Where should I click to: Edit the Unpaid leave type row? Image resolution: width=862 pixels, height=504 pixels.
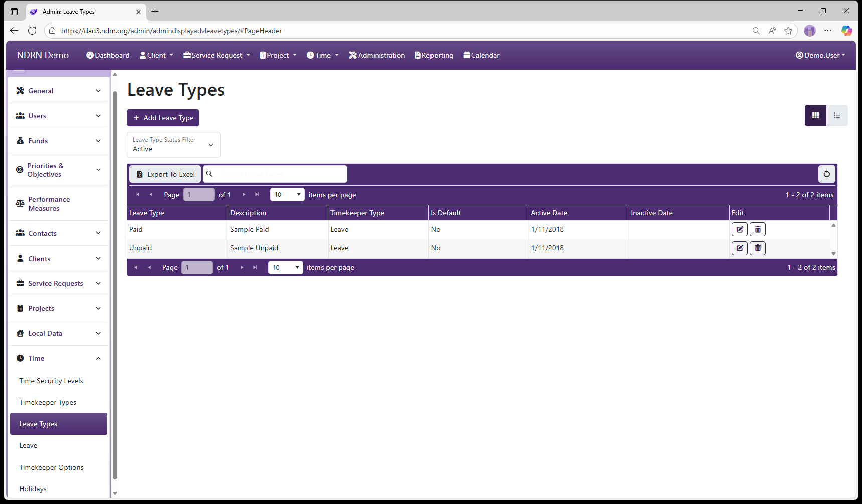pos(740,248)
